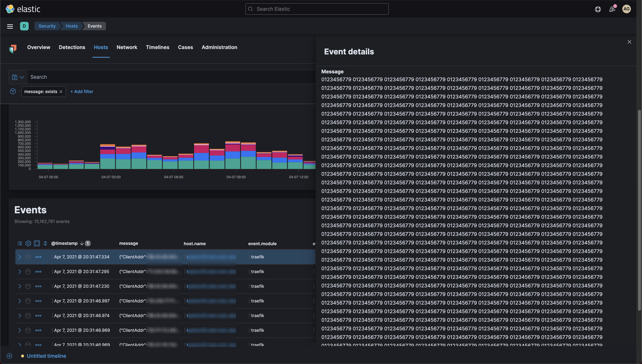The height and width of the screenshot is (364, 642).
Task: Open the Untitled timeline link
Action: [x=47, y=356]
